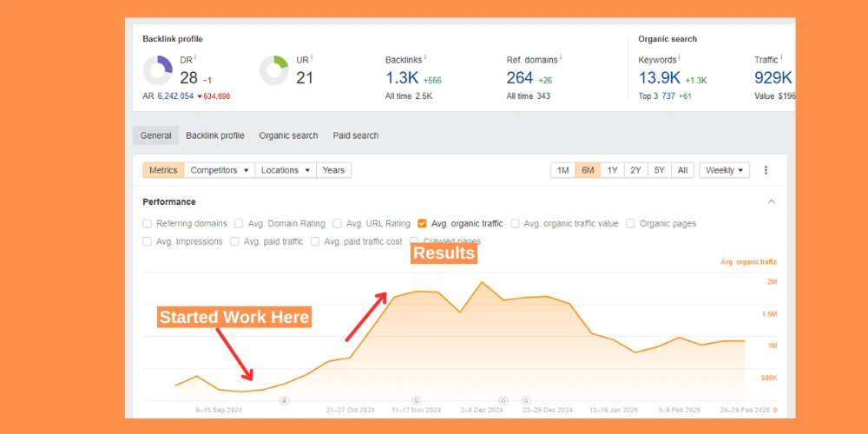
Task: Click the G marker near 2–8 Dec 2024
Action: [503, 400]
